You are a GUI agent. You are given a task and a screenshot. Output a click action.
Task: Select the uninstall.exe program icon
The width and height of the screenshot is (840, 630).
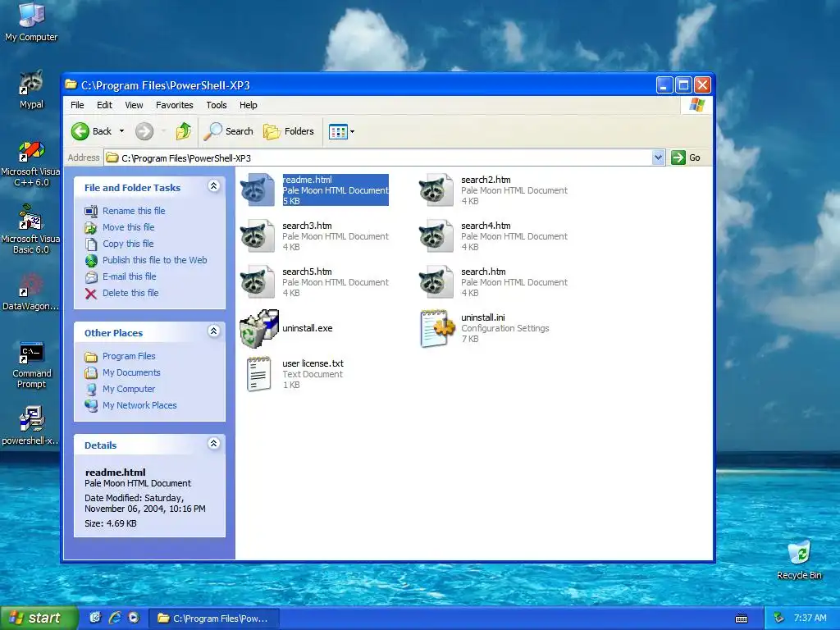tap(258, 328)
